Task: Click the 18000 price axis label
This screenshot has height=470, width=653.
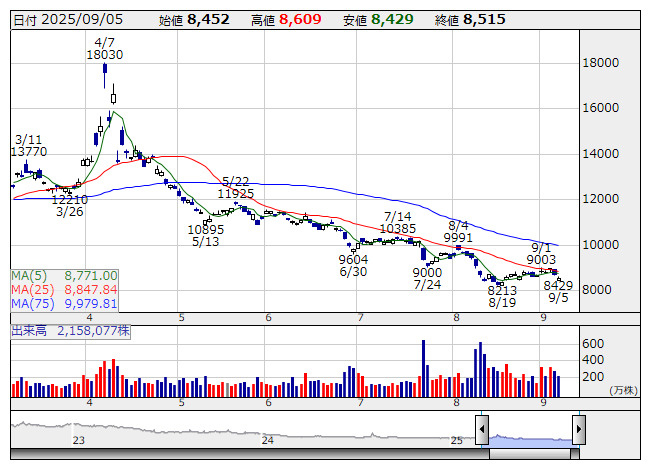Action: pos(601,63)
